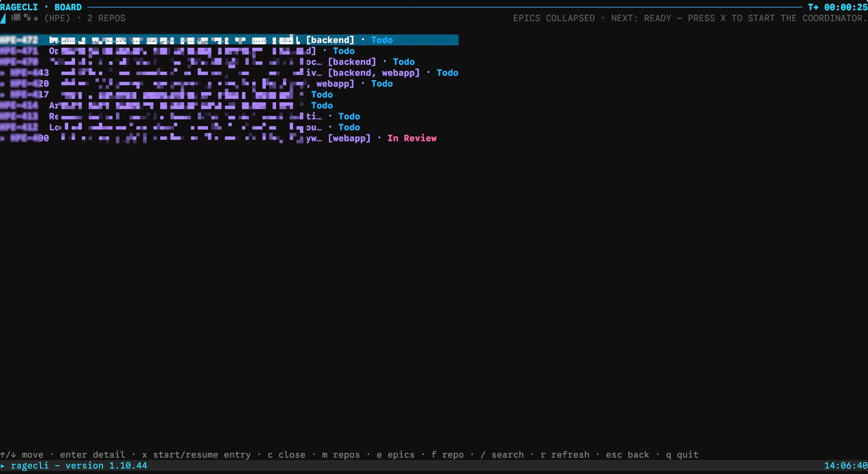Click the 2 REPOS indicator

click(x=106, y=18)
